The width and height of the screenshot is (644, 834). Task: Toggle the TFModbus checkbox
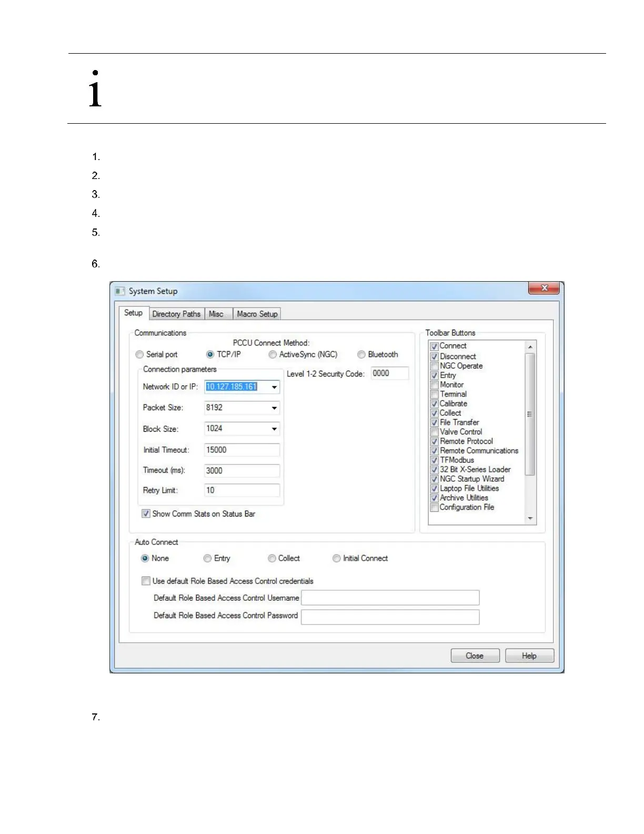(435, 461)
